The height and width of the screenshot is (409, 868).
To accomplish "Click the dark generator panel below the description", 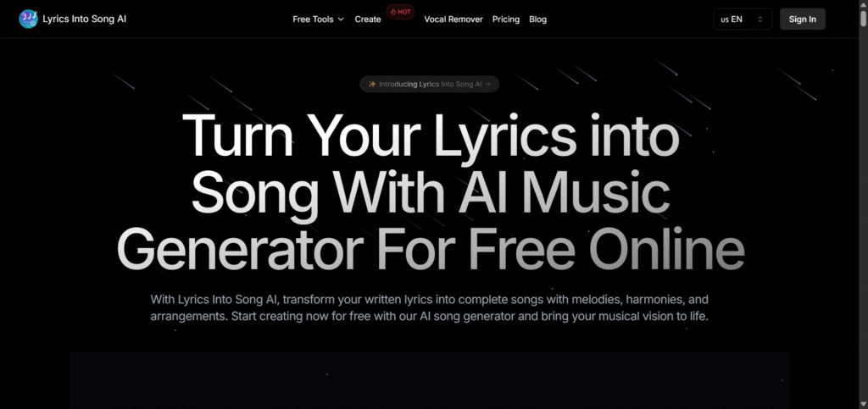I will (x=430, y=380).
